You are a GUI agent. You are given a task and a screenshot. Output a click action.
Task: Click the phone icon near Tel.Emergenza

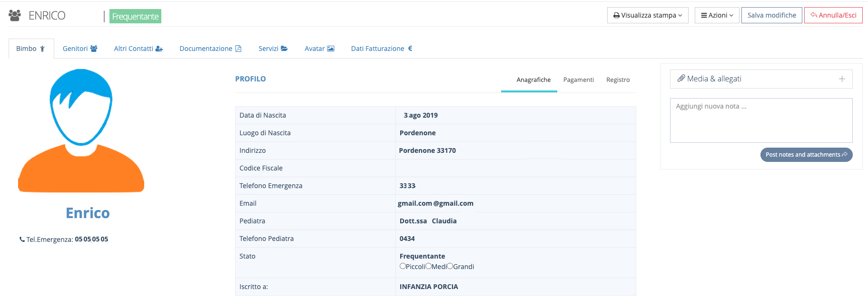(x=22, y=240)
